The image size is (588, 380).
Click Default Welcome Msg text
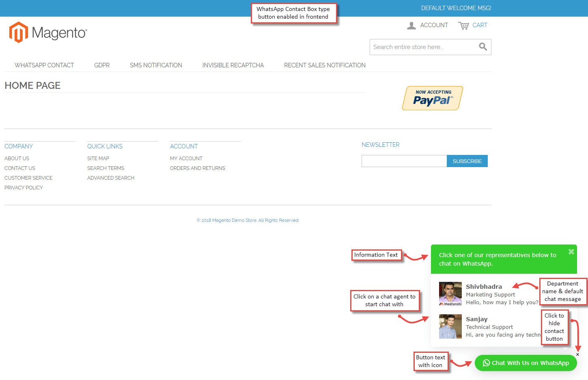pos(456,8)
